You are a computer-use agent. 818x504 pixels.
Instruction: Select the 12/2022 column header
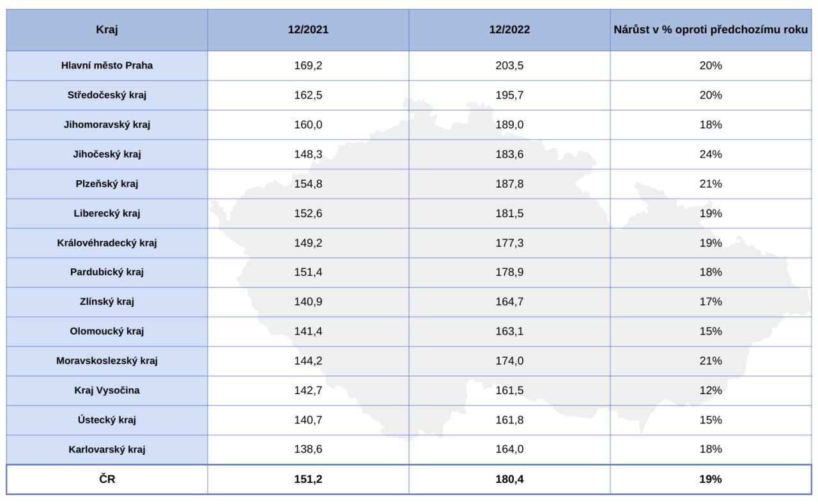(x=509, y=29)
